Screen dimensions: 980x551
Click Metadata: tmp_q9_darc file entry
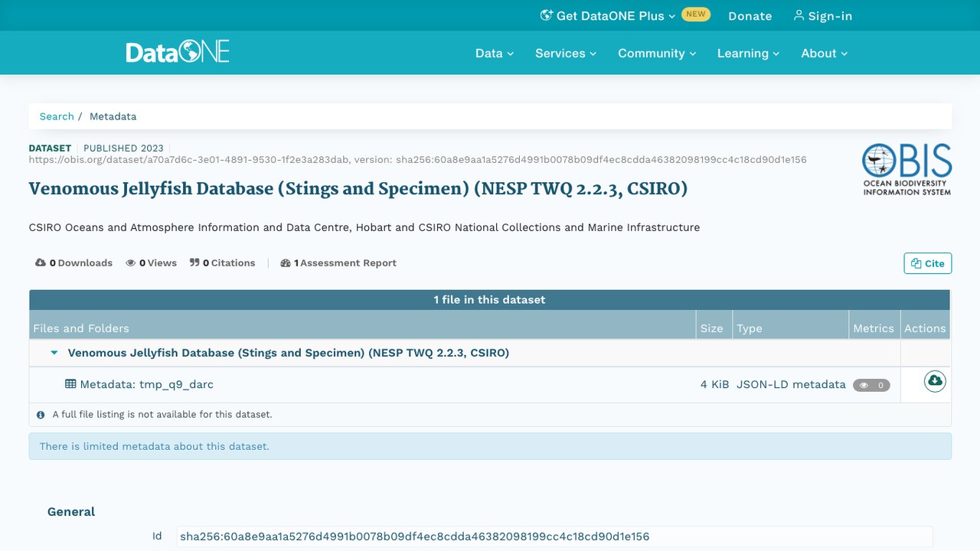point(146,384)
